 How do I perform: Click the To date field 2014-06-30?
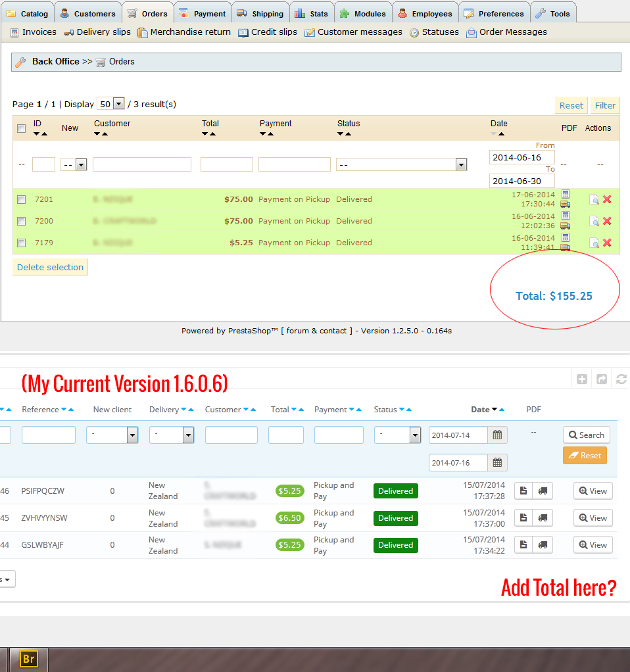(522, 181)
